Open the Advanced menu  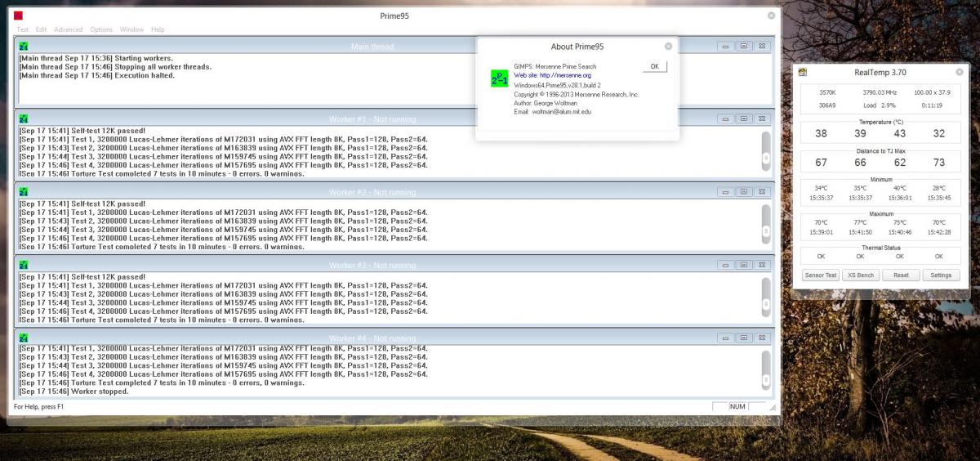tap(68, 29)
